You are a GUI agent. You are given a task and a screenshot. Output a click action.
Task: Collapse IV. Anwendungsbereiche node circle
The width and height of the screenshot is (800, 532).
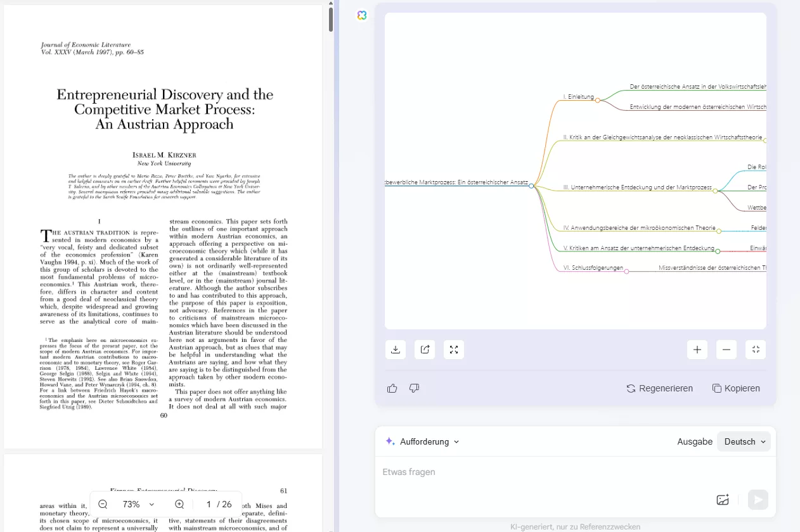point(719,231)
